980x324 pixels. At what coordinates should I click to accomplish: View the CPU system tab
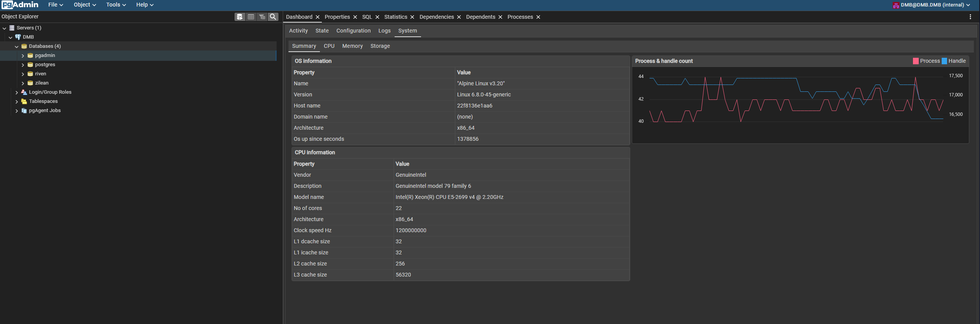tap(329, 46)
